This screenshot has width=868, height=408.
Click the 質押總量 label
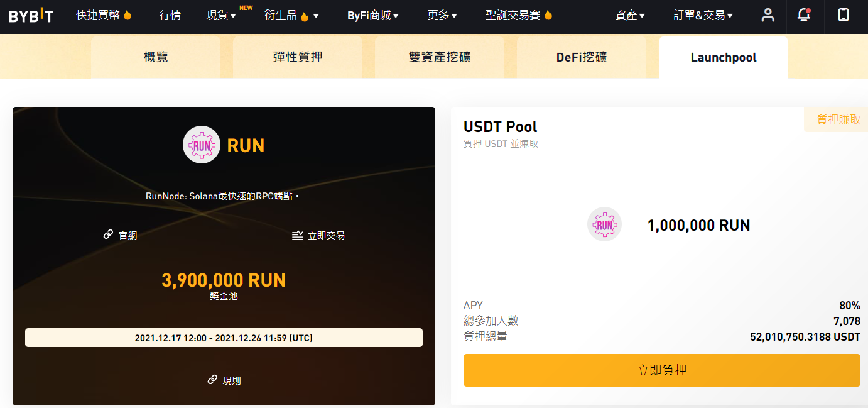[x=486, y=337]
